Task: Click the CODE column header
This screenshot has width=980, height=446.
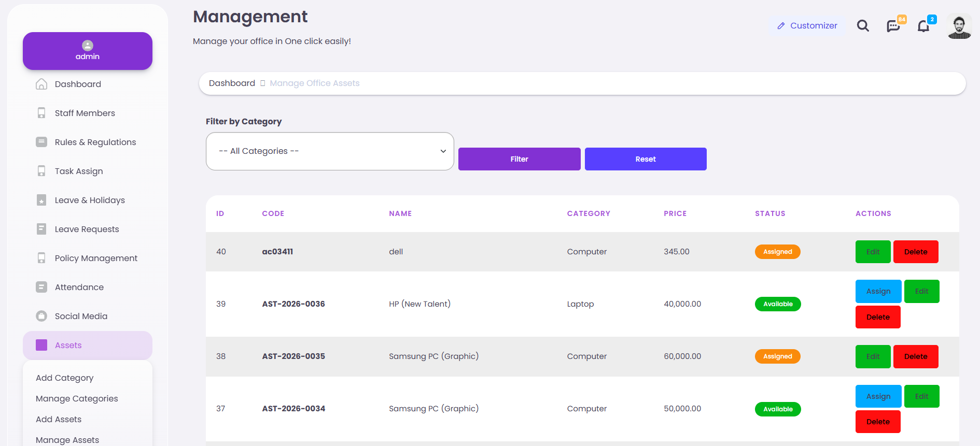Action: pos(273,213)
